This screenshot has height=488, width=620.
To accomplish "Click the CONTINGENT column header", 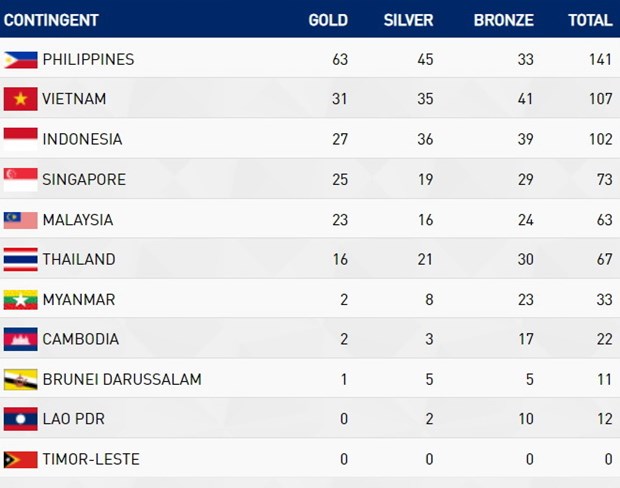I will 51,20.
